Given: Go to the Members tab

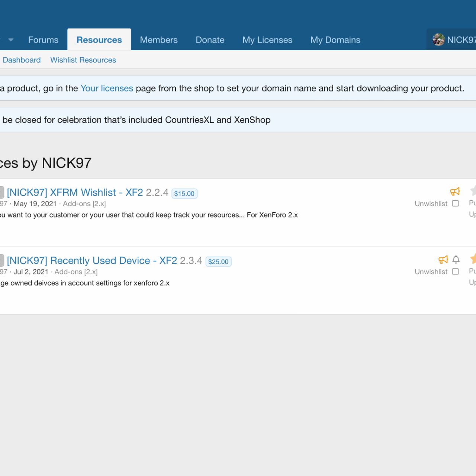Looking at the screenshot, I should coord(158,40).
